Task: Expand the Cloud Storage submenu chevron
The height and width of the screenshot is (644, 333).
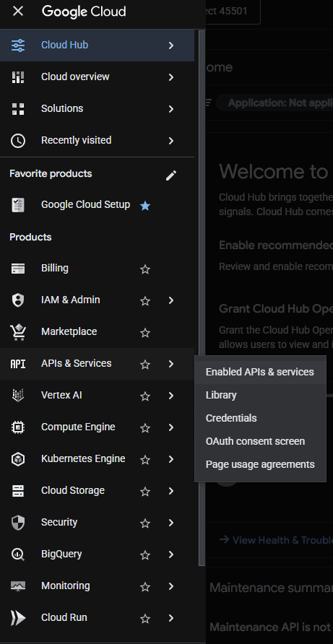Action: coord(171,491)
